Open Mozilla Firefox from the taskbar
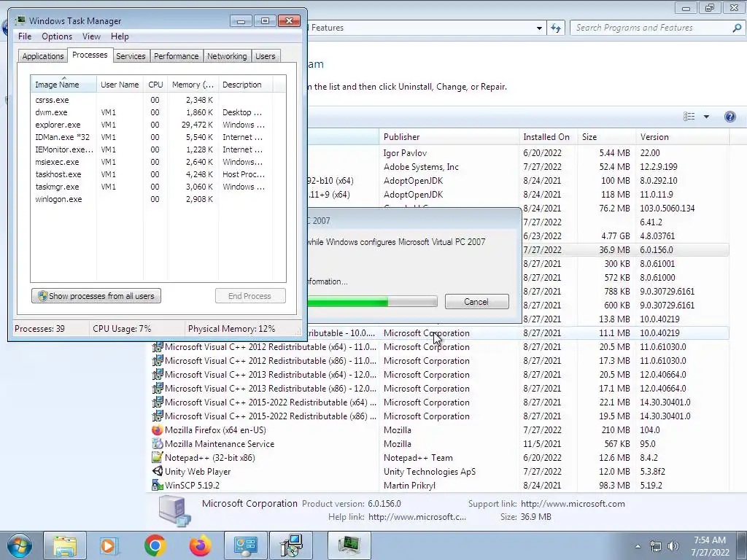Image resolution: width=747 pixels, height=560 pixels. 200,545
